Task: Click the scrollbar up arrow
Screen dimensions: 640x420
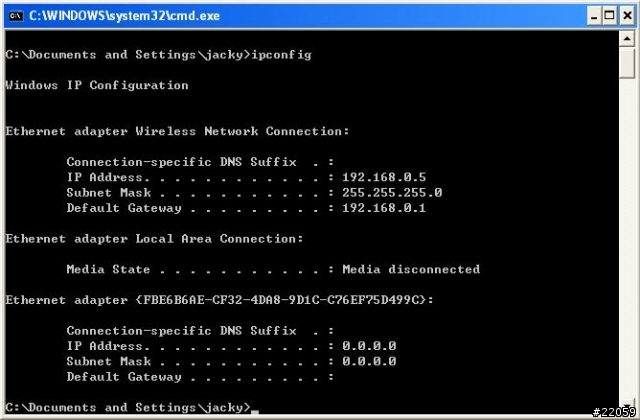Action: [627, 39]
